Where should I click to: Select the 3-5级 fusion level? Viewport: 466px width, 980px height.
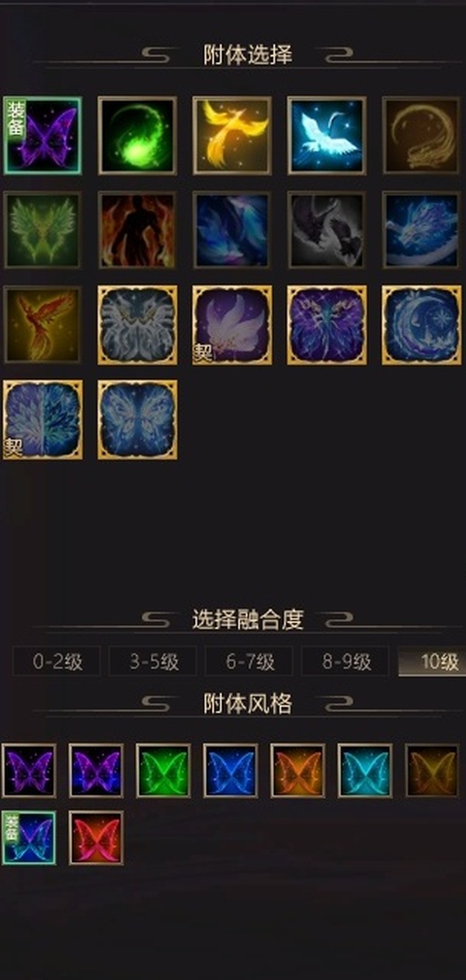tap(154, 662)
